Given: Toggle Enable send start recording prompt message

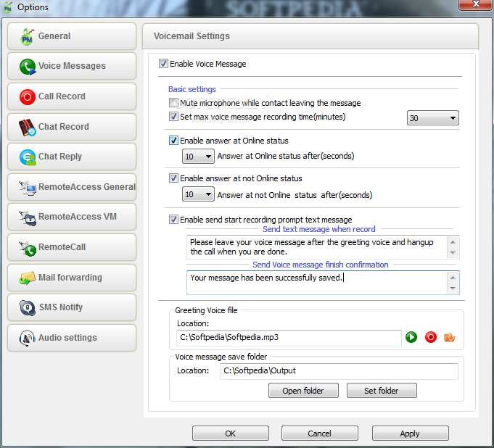Looking at the screenshot, I should pos(173,220).
